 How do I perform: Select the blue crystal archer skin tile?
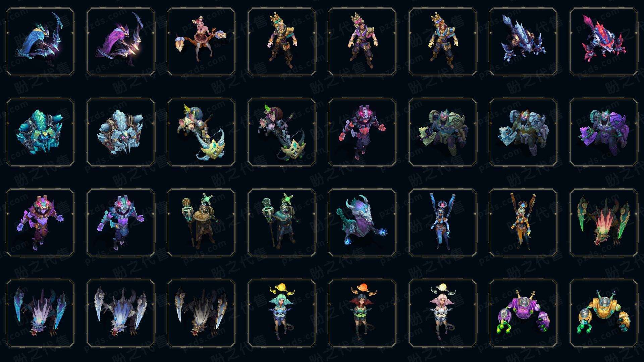[x=40, y=42]
